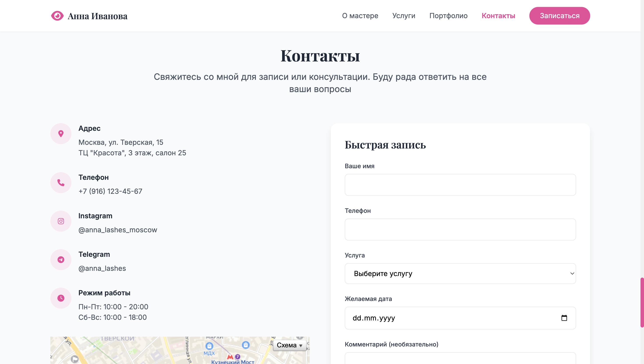Viewport: 644px width, 364px height.
Task: Expand the Схема map type selector
Action: pyautogui.click(x=290, y=345)
